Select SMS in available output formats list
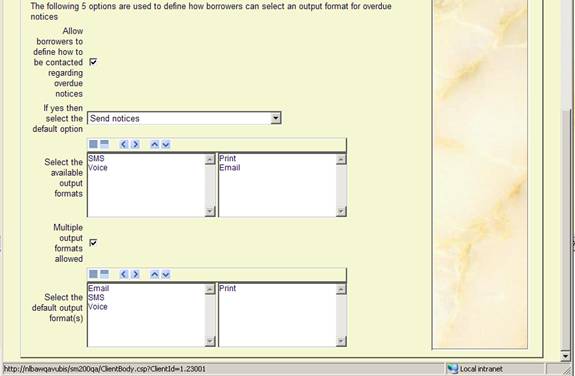 click(x=96, y=158)
